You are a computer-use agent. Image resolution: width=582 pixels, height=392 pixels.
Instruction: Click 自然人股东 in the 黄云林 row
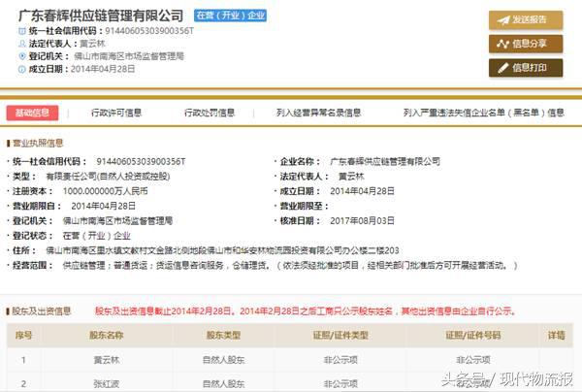(224, 360)
